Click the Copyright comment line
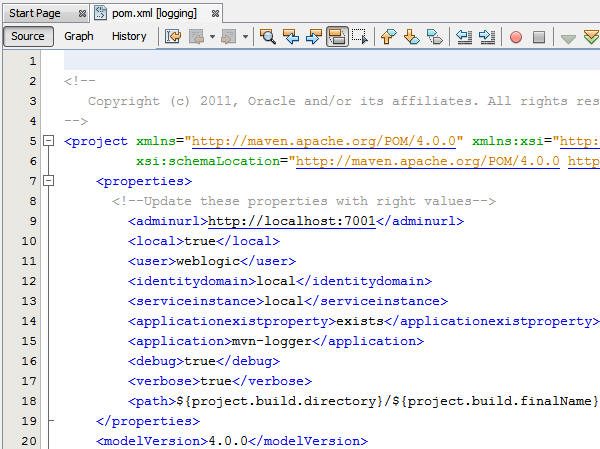Viewport: 600px width, 449px height. [x=344, y=101]
